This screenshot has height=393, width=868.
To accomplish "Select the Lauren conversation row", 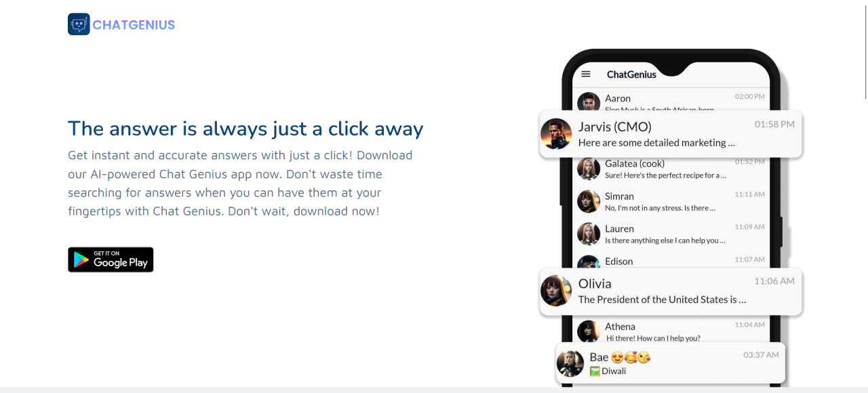I will (671, 234).
